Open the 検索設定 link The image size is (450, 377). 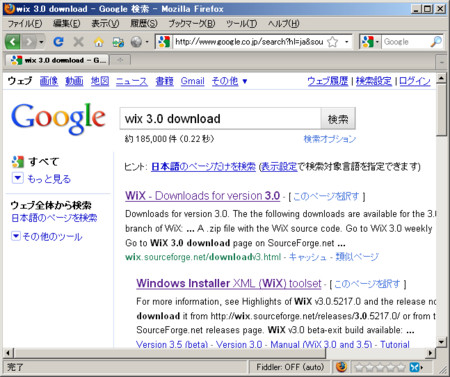click(x=374, y=81)
